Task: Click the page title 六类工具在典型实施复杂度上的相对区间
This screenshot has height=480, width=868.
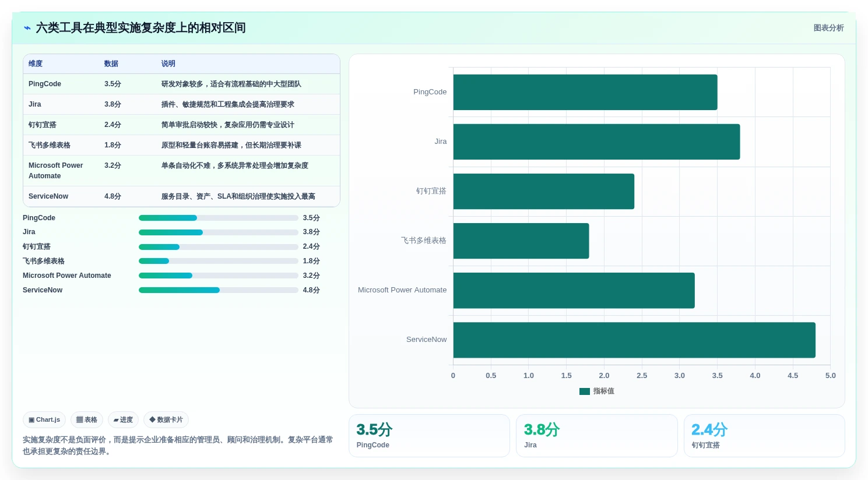Action: tap(140, 28)
